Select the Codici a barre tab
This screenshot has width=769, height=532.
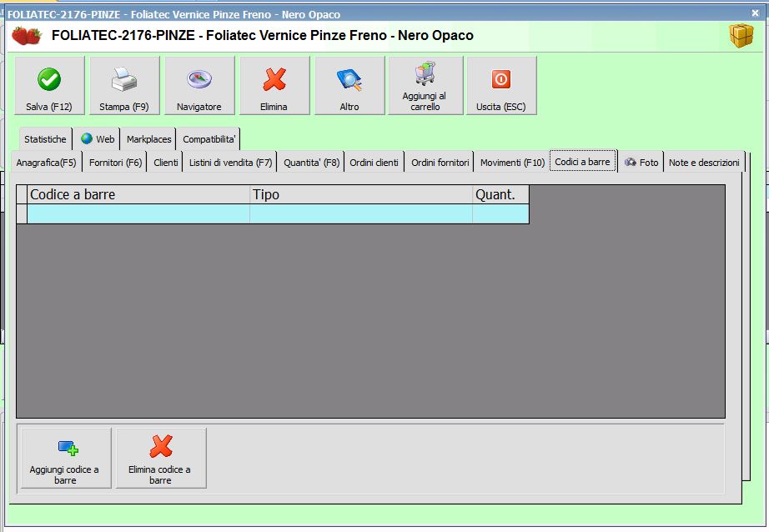[x=583, y=161]
